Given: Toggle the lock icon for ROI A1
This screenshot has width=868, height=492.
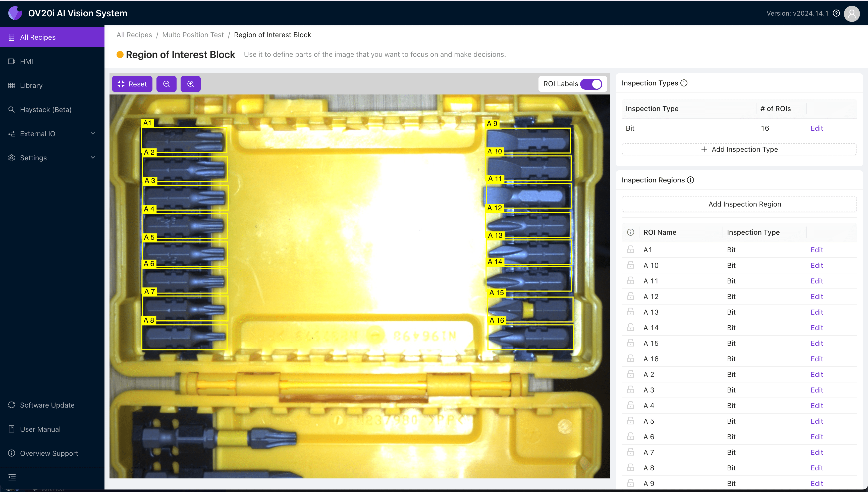Looking at the screenshot, I should (x=630, y=250).
